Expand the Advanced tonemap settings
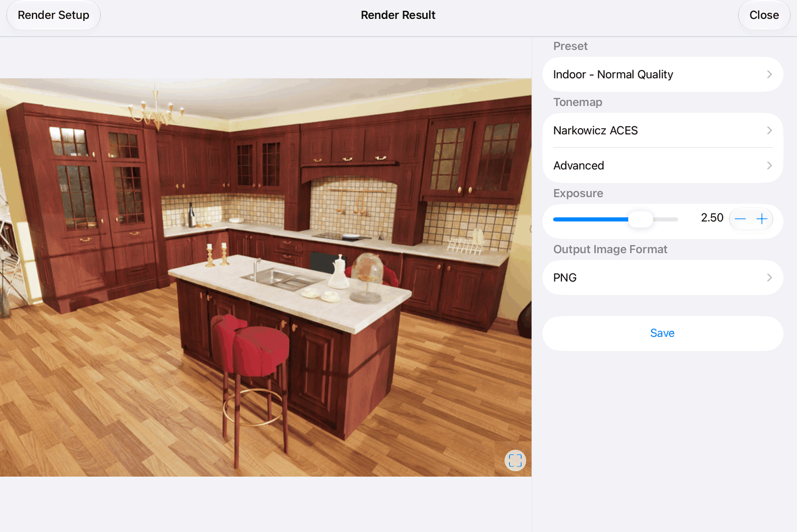 [663, 165]
